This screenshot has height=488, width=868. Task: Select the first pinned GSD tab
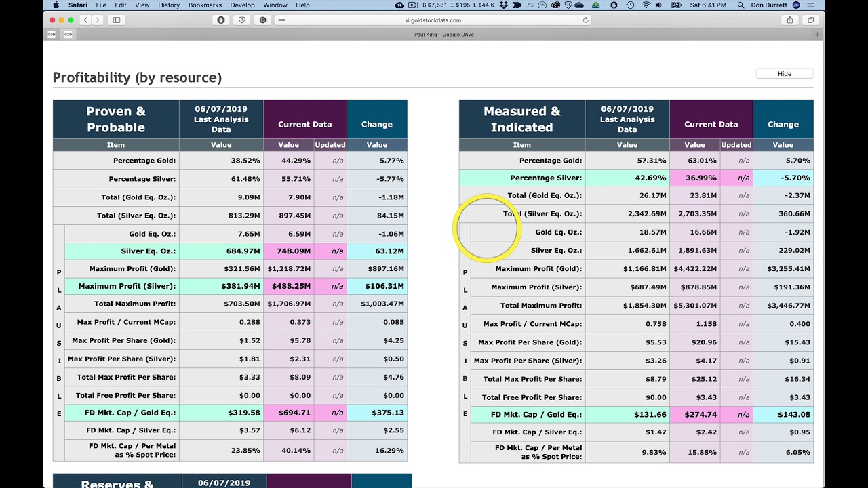tap(52, 35)
